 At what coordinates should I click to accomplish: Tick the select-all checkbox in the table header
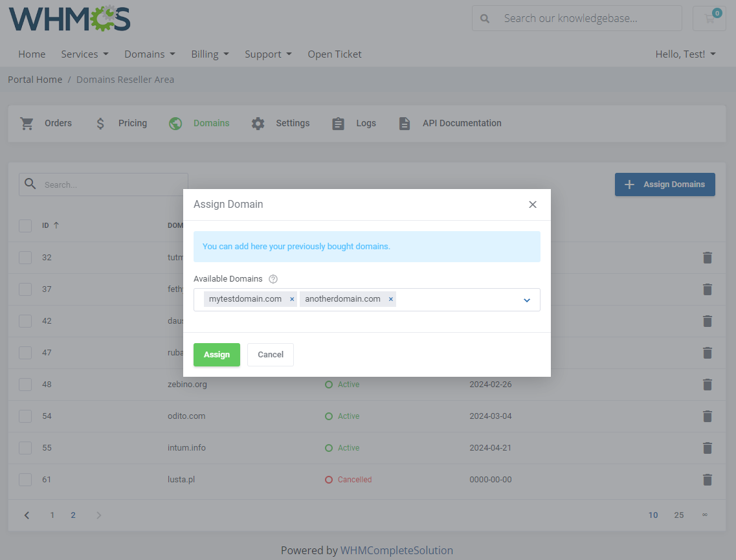click(25, 225)
